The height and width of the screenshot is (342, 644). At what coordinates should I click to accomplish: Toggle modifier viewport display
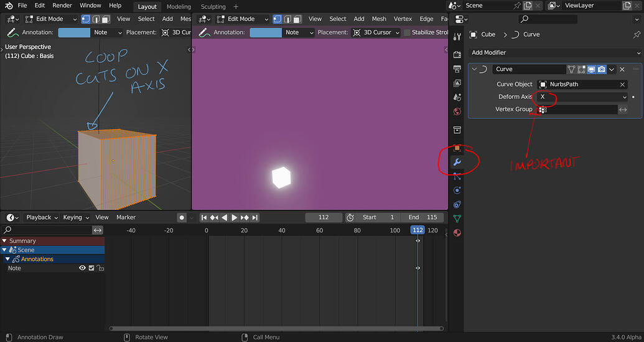pos(592,70)
